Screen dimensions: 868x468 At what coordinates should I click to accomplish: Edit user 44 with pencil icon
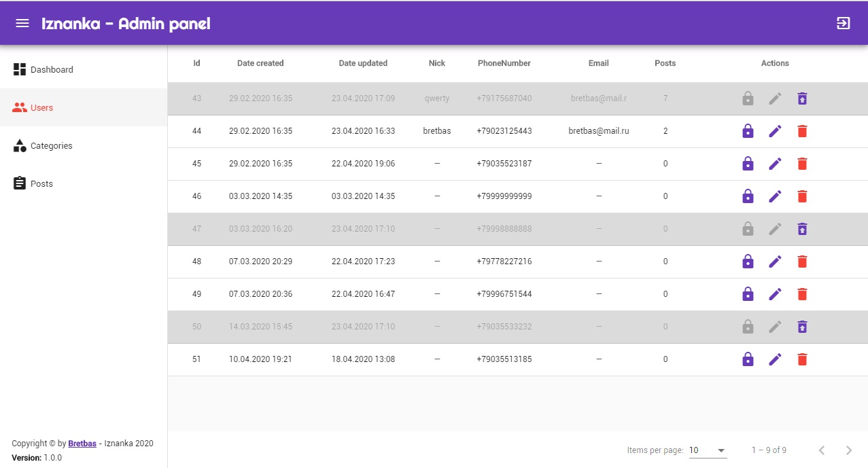(x=775, y=131)
